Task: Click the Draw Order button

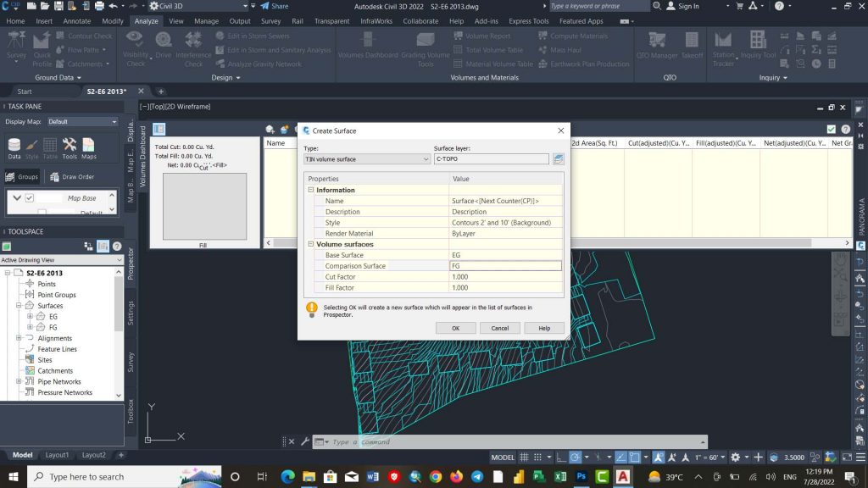Action: (x=72, y=176)
